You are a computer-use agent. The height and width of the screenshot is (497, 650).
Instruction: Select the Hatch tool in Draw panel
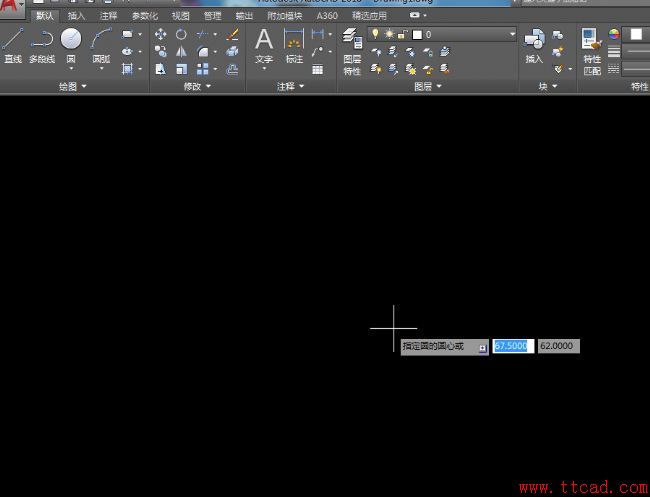tap(127, 69)
